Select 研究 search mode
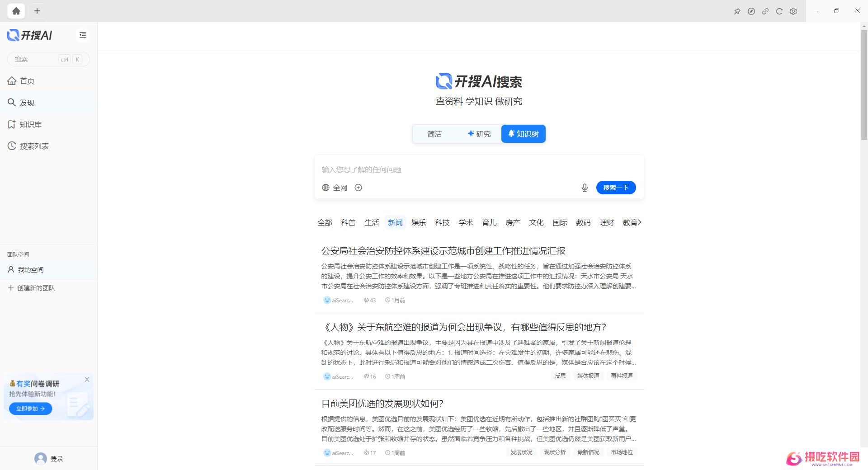The image size is (868, 470). [x=479, y=134]
